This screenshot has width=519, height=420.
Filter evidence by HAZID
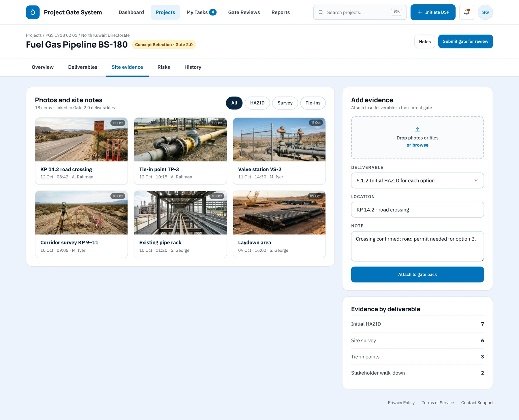point(257,103)
